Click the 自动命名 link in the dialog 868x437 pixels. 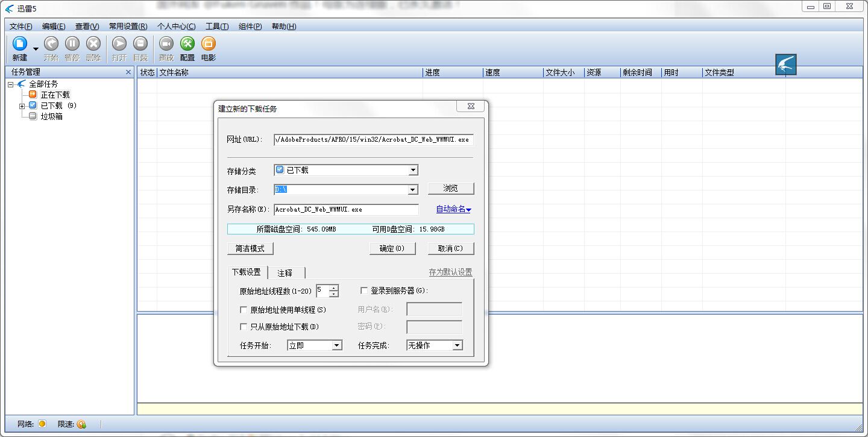453,209
